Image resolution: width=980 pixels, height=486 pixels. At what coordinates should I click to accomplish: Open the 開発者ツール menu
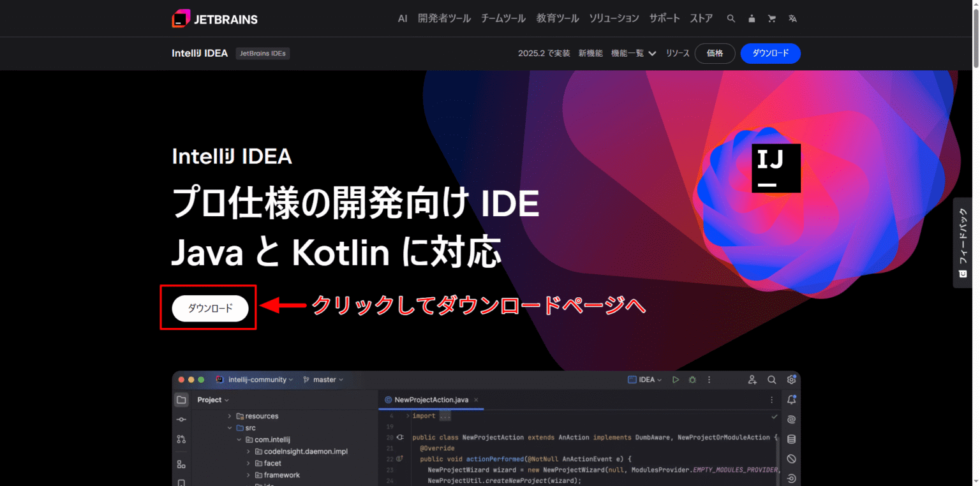coord(444,18)
